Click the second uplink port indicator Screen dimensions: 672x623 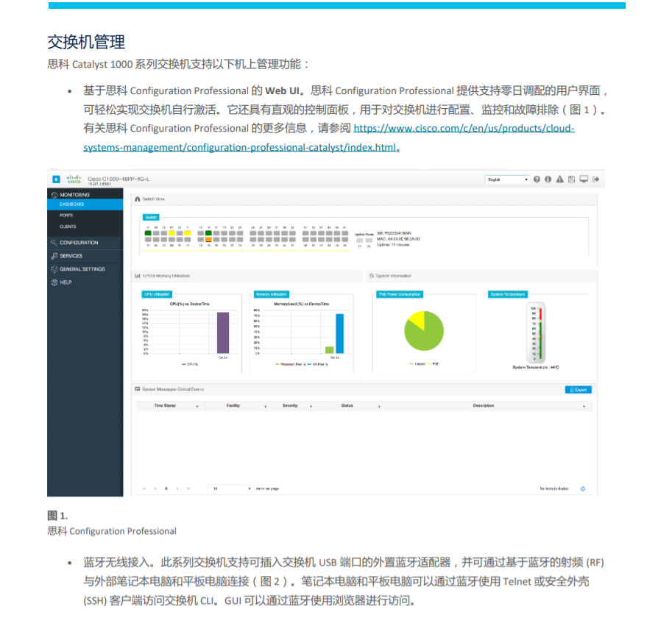point(369,241)
